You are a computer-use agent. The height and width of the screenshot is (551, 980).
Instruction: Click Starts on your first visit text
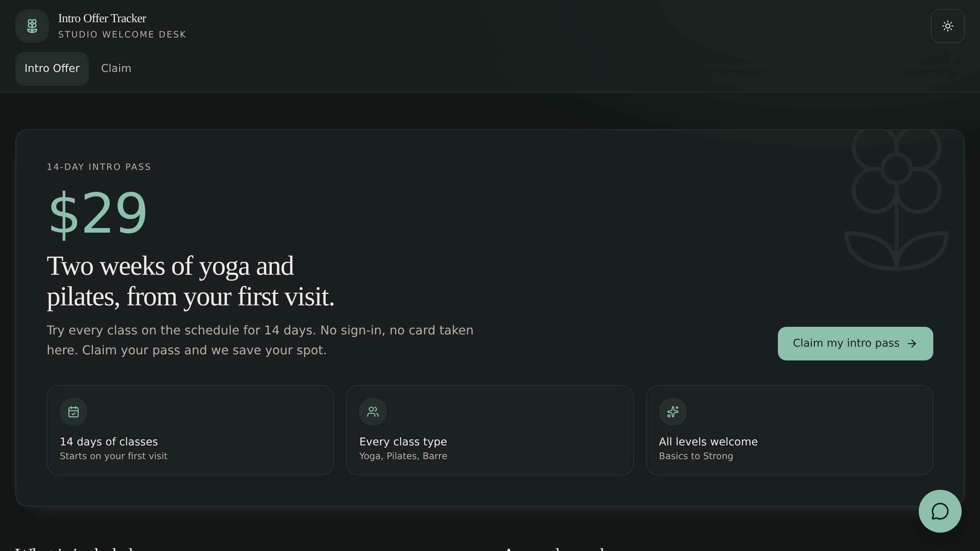(114, 456)
